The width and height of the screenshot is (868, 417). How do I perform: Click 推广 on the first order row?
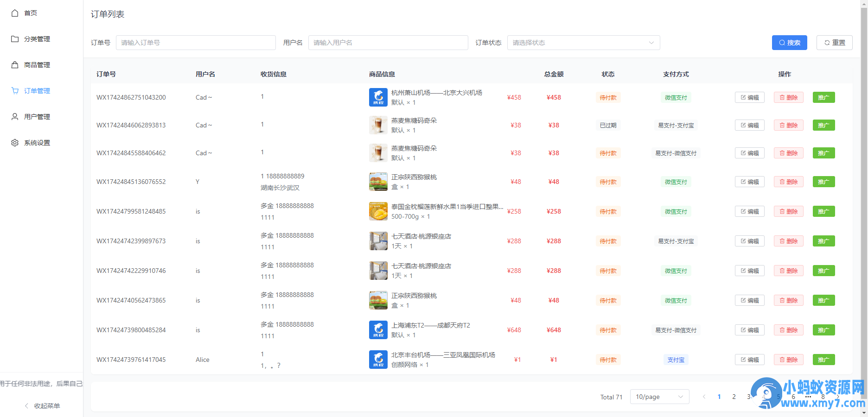coord(823,97)
